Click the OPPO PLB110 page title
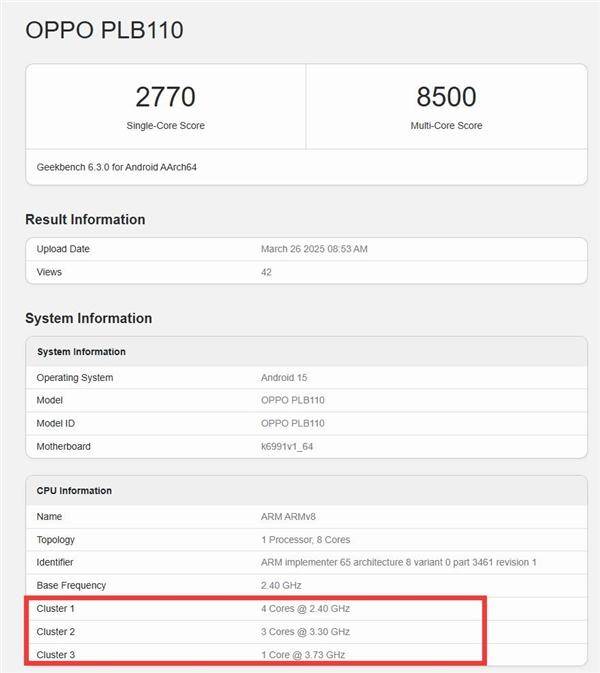This screenshot has height=673, width=600. point(104,30)
